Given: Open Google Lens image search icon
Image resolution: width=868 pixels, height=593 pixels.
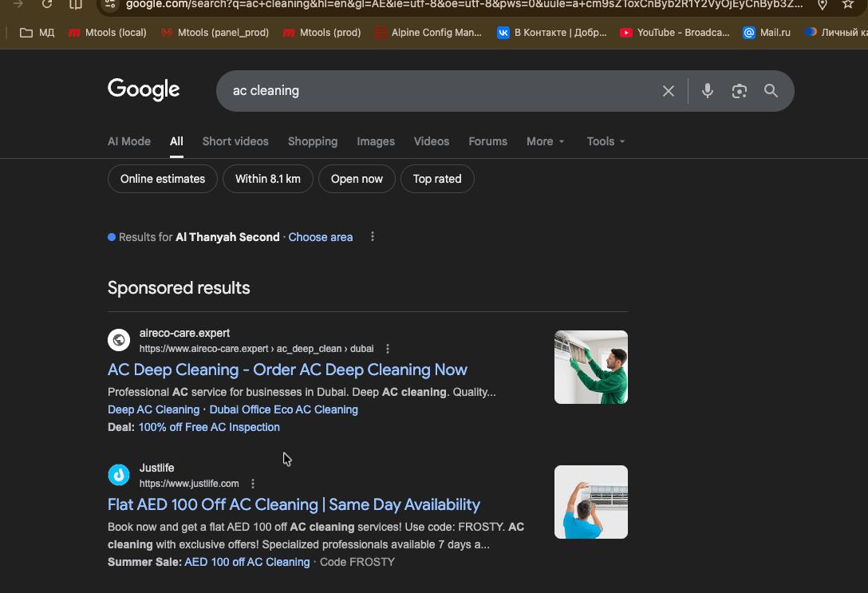Looking at the screenshot, I should 739,91.
